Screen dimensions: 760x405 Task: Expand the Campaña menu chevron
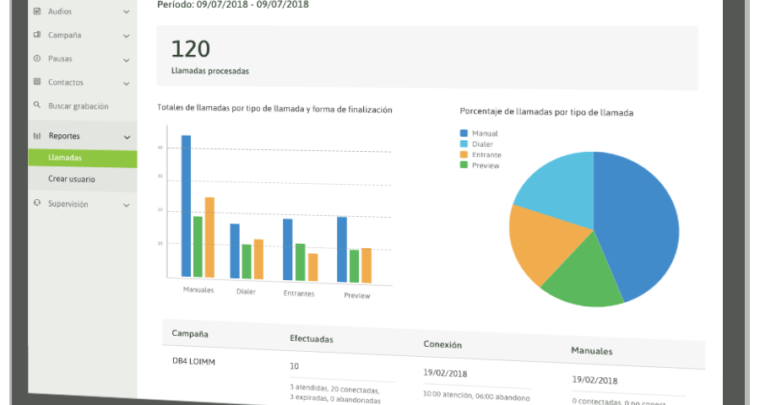coord(126,36)
